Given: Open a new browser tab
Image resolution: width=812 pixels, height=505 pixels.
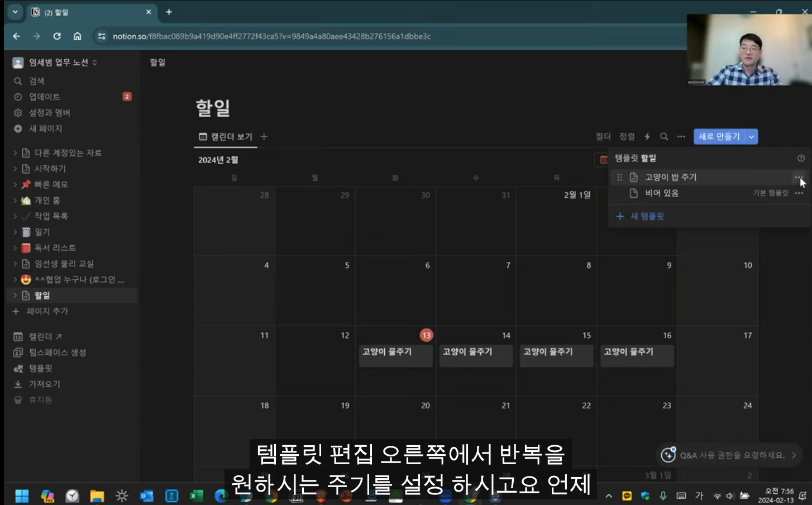Looking at the screenshot, I should coord(169,12).
